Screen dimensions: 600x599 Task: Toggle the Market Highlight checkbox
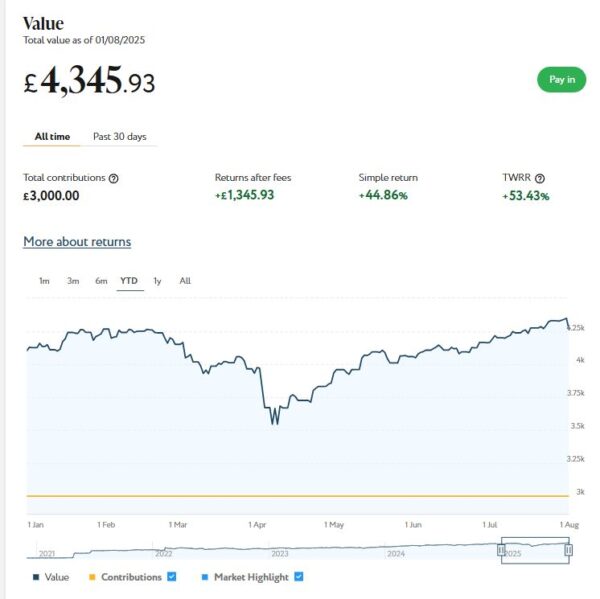click(299, 577)
